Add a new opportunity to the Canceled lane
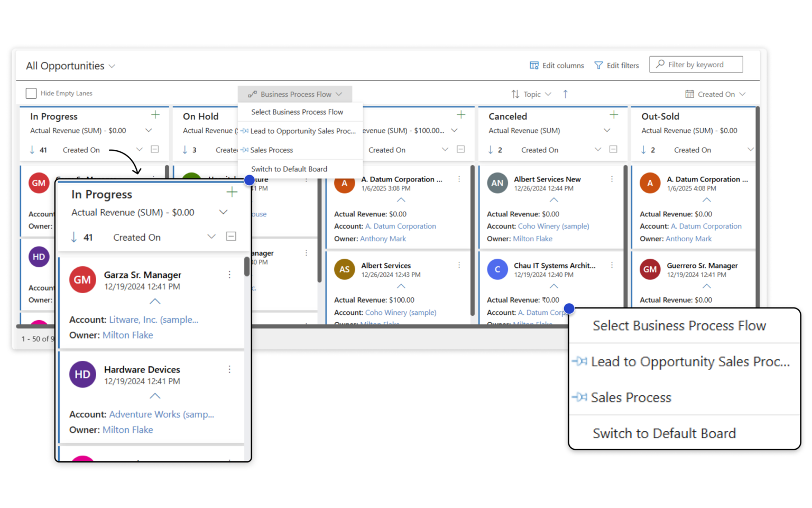Screen dimensions: 812x508 point(614,115)
